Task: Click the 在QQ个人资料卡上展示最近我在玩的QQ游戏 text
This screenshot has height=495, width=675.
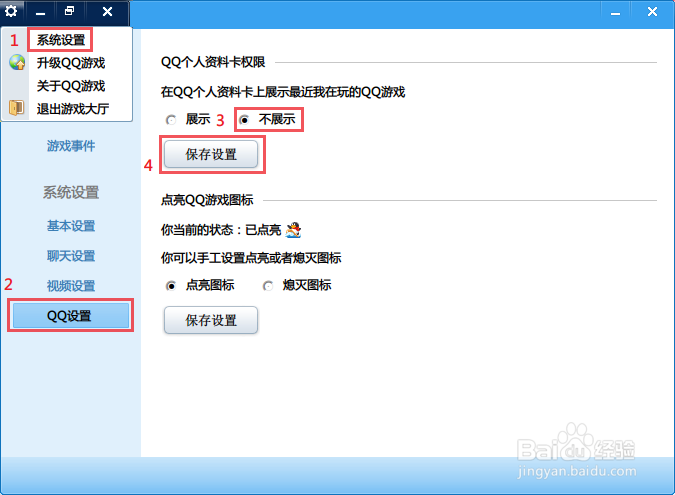Action: click(x=283, y=92)
